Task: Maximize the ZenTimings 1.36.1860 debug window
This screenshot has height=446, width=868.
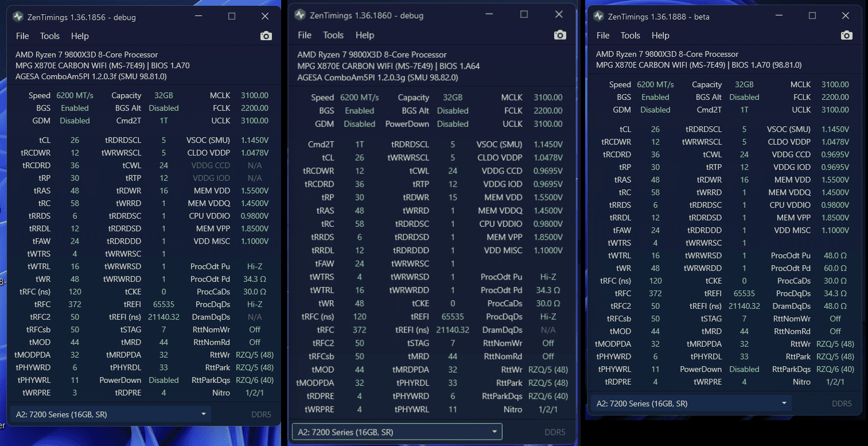Action: tap(524, 15)
